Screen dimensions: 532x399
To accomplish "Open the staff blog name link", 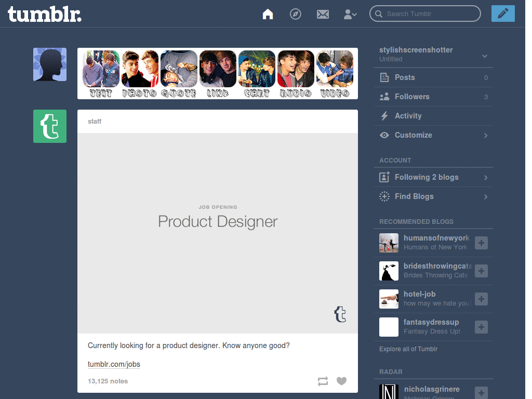I will pyautogui.click(x=95, y=122).
